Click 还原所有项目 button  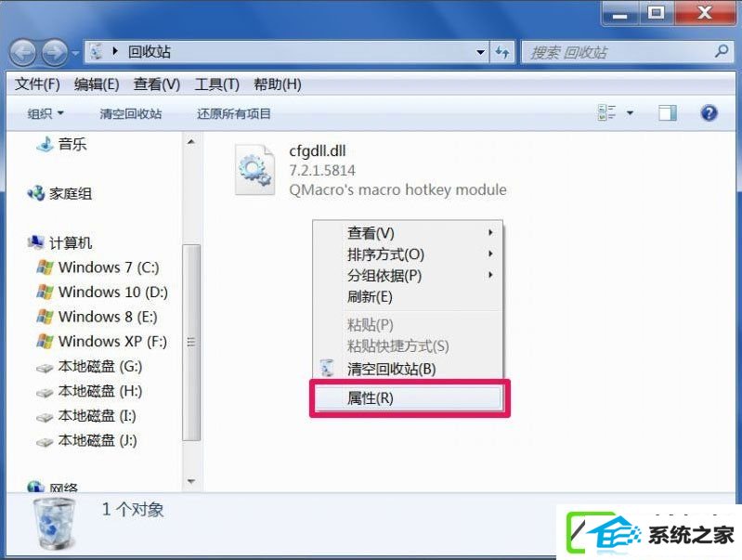tap(234, 113)
